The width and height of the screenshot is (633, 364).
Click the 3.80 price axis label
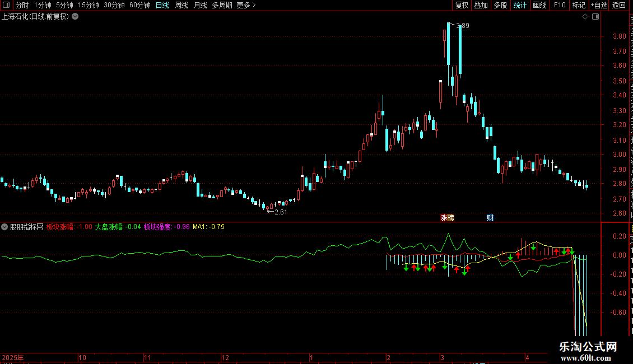pyautogui.click(x=619, y=36)
